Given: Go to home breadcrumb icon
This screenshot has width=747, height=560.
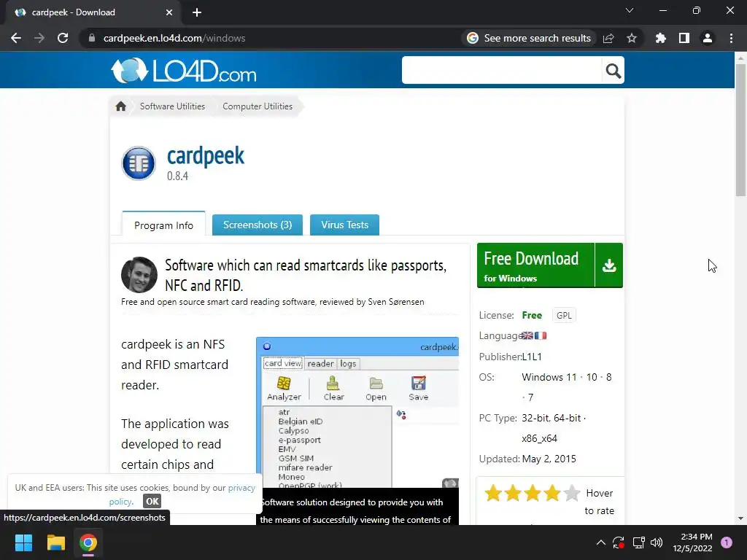Looking at the screenshot, I should pos(121,106).
